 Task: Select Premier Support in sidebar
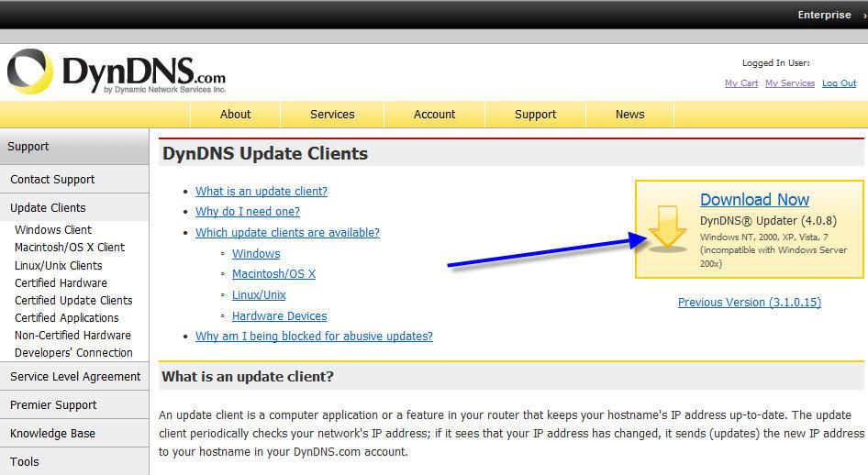pyautogui.click(x=74, y=405)
